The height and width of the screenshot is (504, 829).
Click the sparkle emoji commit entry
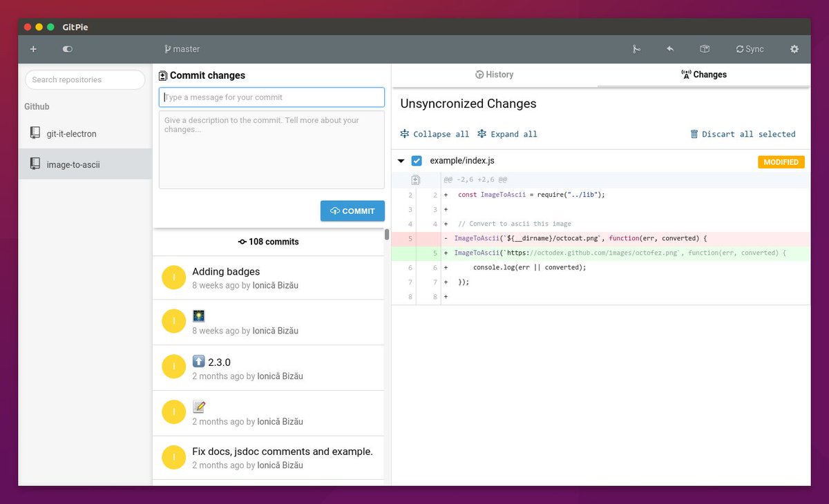[x=268, y=322]
